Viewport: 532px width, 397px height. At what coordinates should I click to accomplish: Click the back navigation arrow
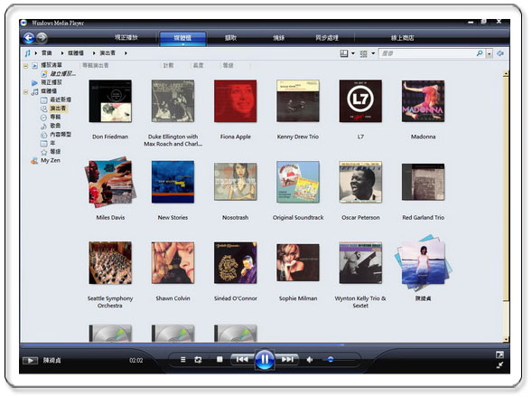click(29, 38)
